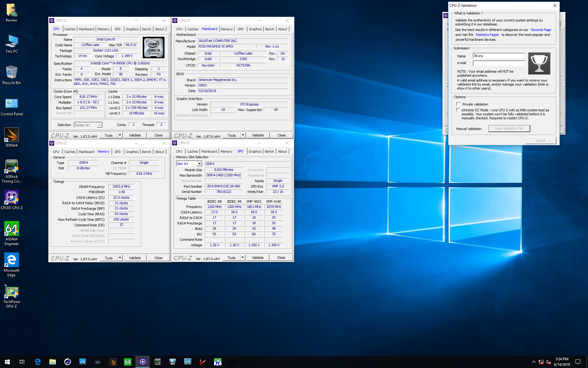Open the Control Panel desktop shortcut
This screenshot has height=368, width=588.
click(x=12, y=107)
